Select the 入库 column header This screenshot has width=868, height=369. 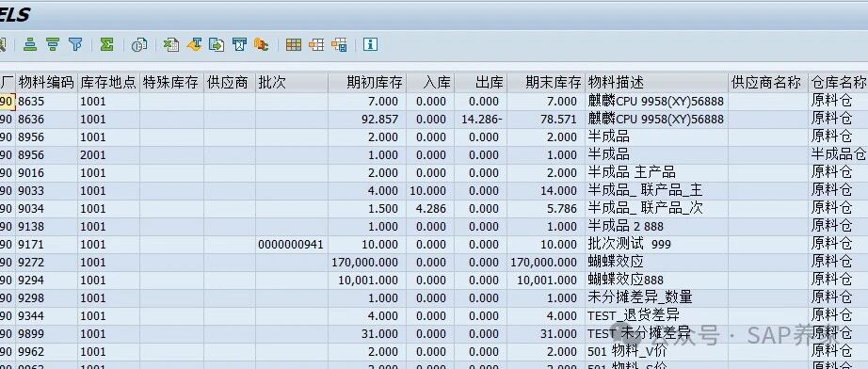click(430, 83)
